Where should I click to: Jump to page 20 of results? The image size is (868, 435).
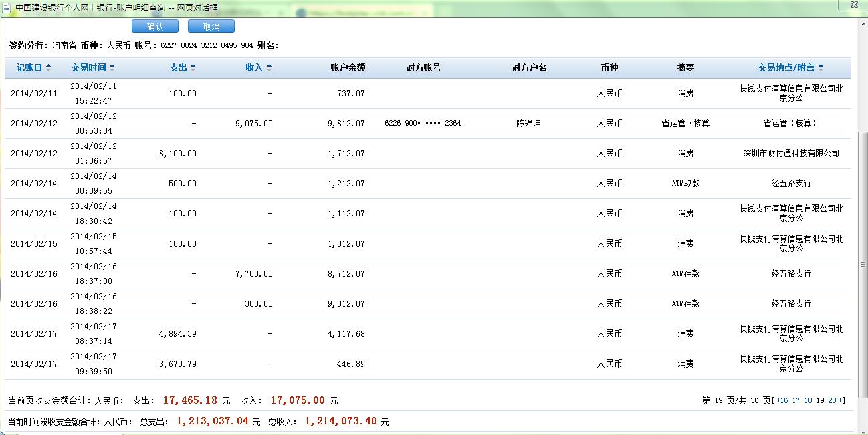(x=832, y=401)
